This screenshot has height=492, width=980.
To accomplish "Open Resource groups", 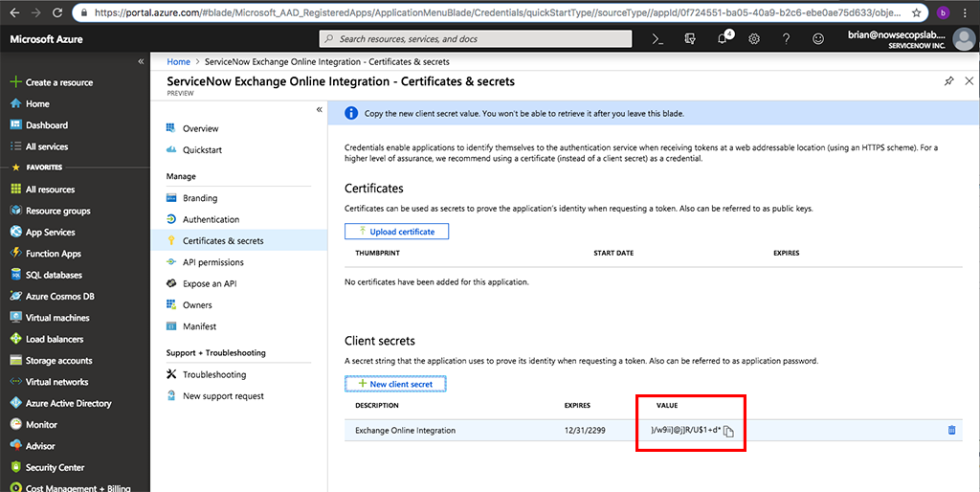I will coord(51,211).
